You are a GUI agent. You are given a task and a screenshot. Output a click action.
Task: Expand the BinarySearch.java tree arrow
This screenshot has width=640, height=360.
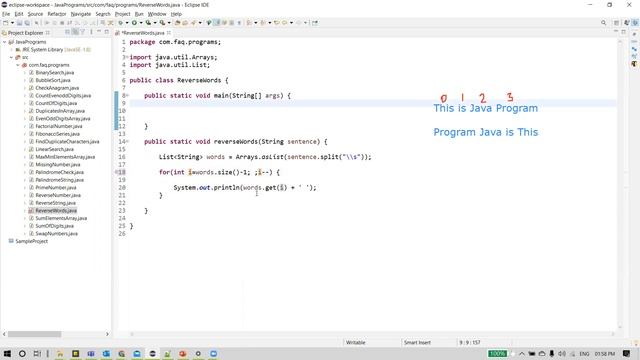pos(25,73)
